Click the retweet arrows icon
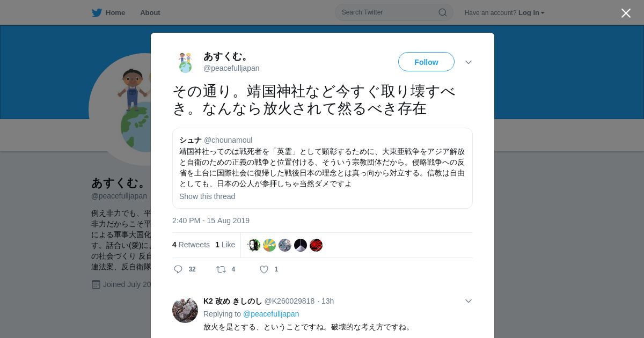The width and height of the screenshot is (644, 338). pyautogui.click(x=221, y=269)
